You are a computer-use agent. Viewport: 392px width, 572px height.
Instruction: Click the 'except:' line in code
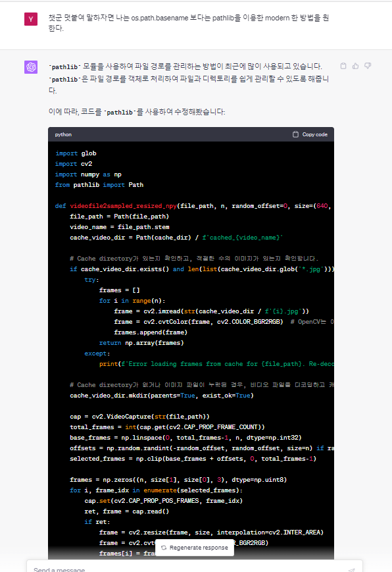(97, 353)
